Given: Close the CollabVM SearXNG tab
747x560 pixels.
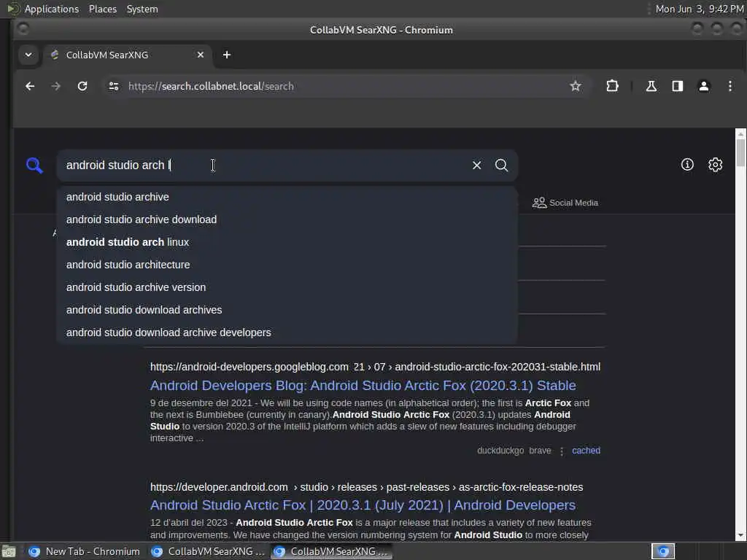Looking at the screenshot, I should (201, 55).
